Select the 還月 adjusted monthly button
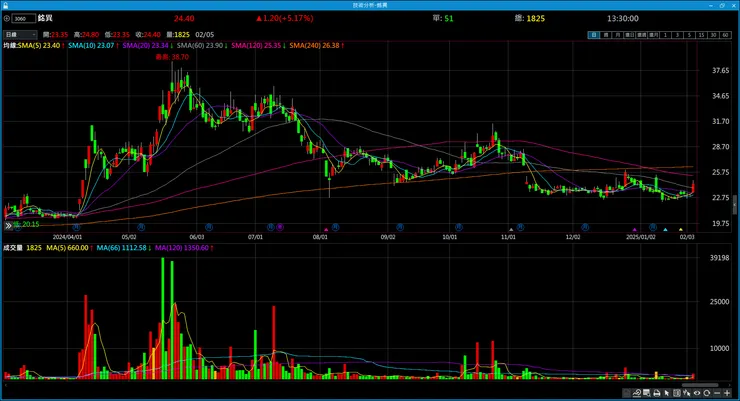Image resolution: width=740 pixels, height=401 pixels. [653, 35]
